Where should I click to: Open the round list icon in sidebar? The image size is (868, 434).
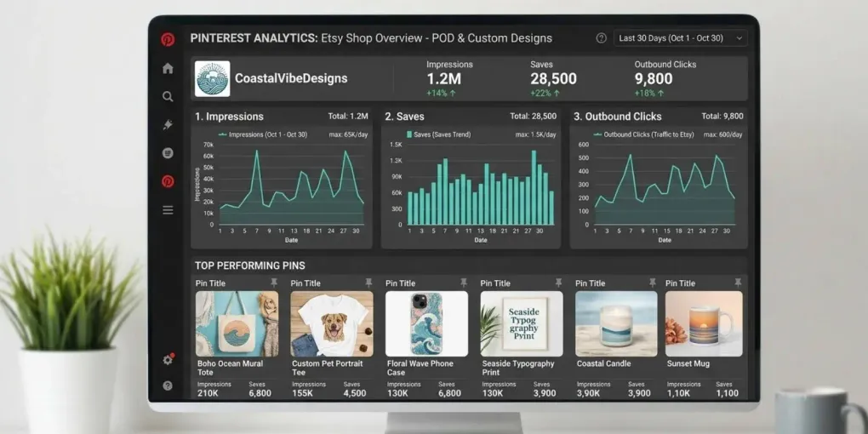pyautogui.click(x=168, y=153)
